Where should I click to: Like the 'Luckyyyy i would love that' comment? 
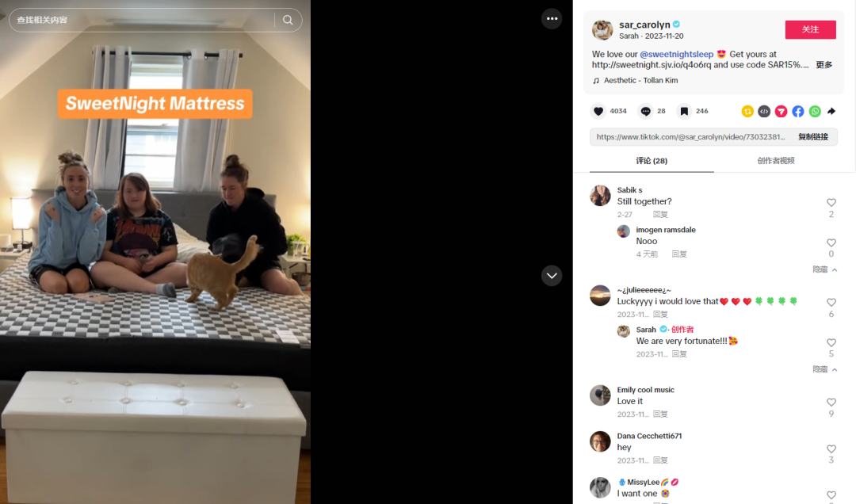(831, 303)
